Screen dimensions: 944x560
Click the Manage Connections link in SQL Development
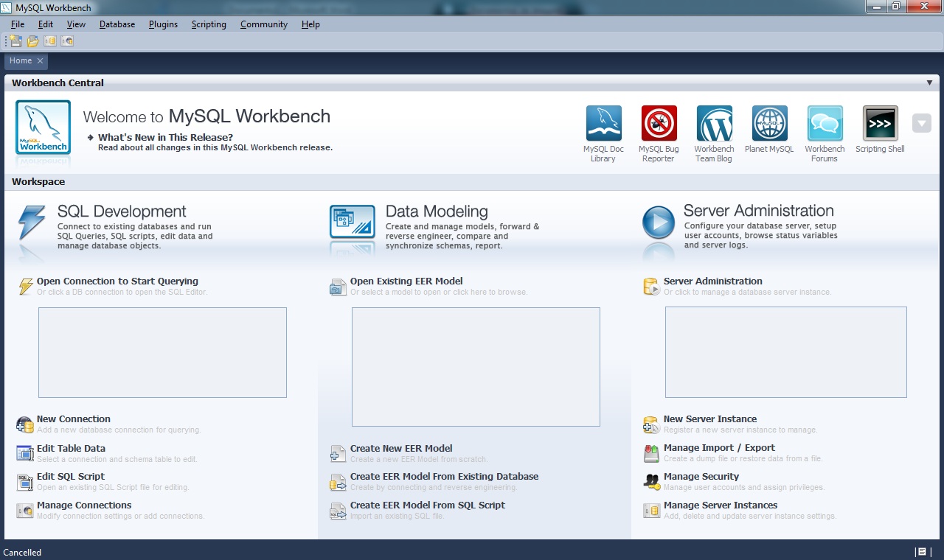coord(84,505)
